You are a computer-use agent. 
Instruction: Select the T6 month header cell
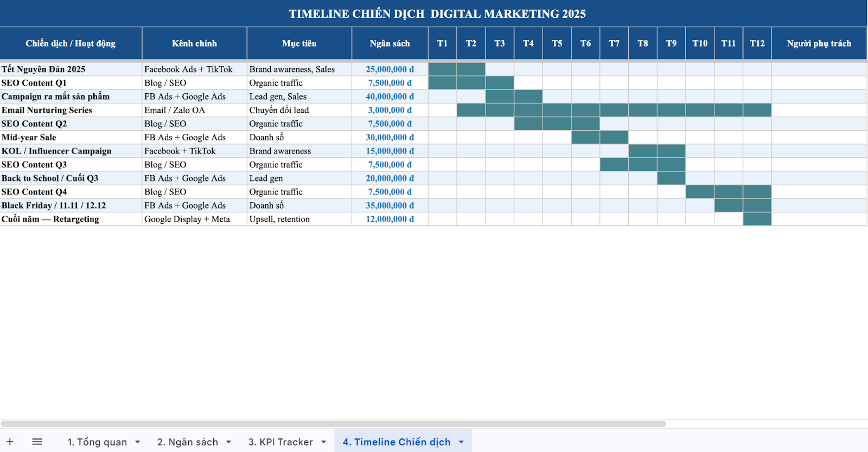[x=585, y=43]
